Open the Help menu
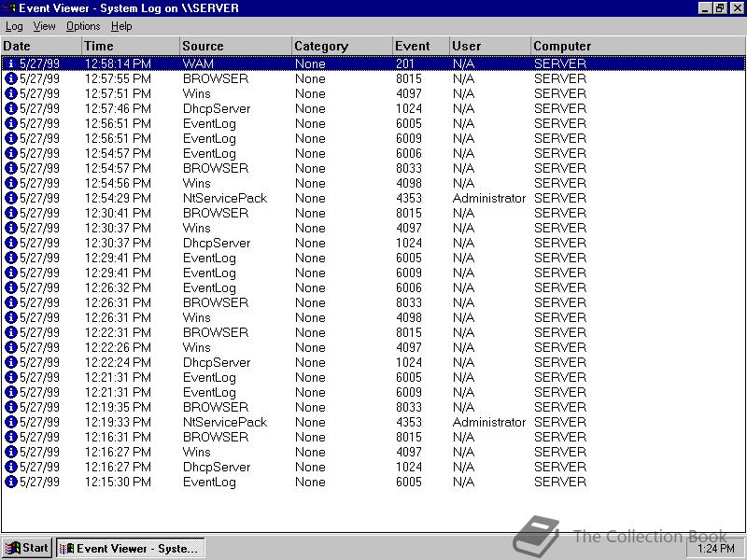The height and width of the screenshot is (560, 747). point(121,26)
